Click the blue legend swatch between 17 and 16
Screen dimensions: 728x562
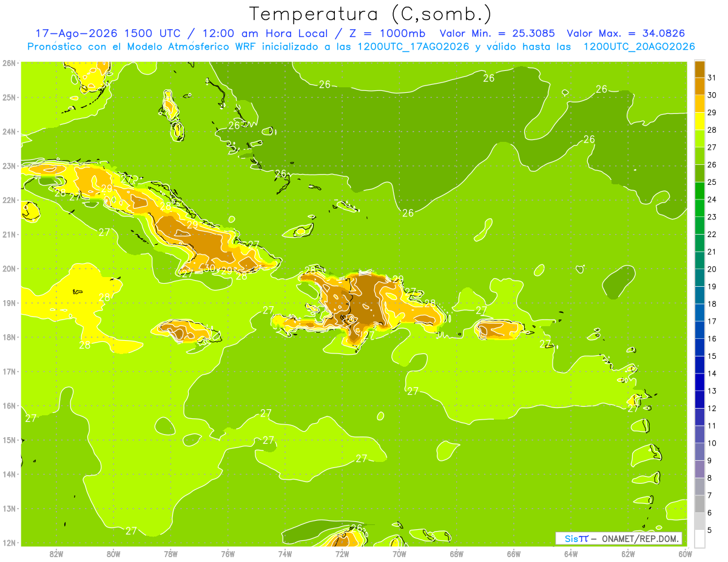[x=699, y=329]
